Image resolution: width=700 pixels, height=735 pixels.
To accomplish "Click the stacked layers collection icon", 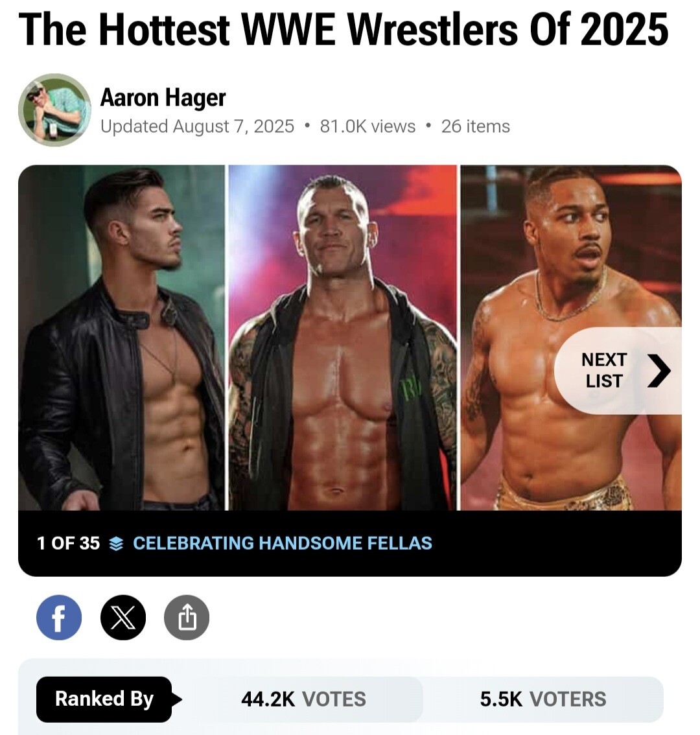I will pyautogui.click(x=116, y=544).
